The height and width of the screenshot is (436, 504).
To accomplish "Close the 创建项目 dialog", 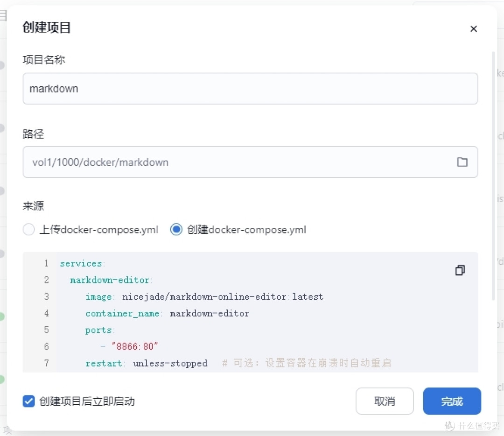I will coord(474,28).
